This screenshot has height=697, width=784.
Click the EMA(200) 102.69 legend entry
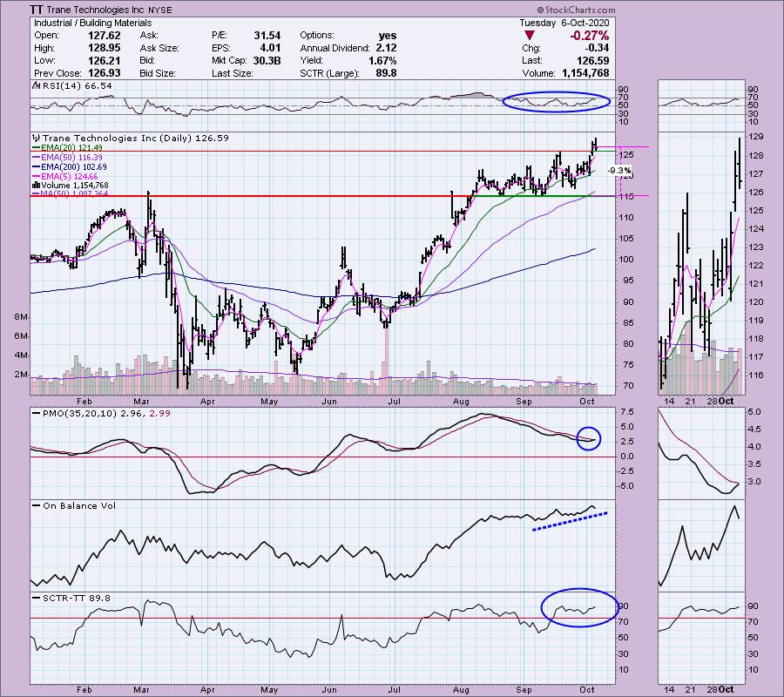pos(69,166)
